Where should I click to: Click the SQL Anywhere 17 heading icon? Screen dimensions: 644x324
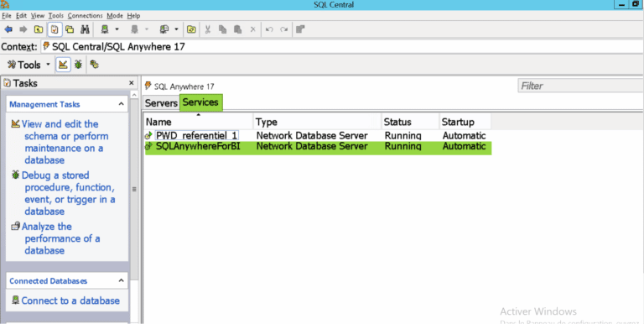pos(148,86)
